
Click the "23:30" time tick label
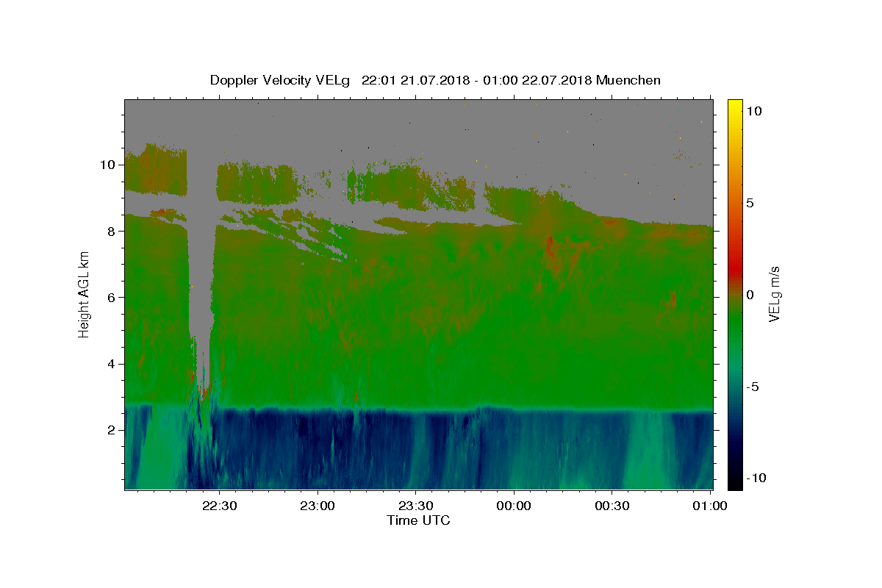tap(416, 506)
